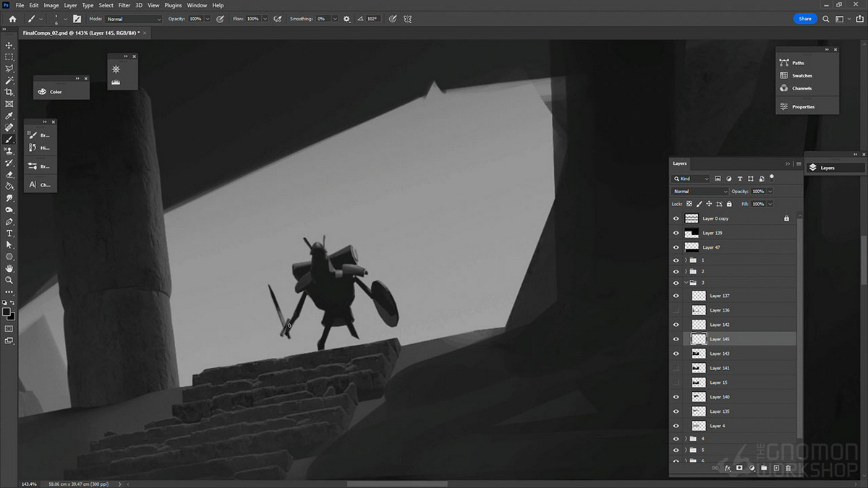868x488 pixels.
Task: Show hidden Layer 136
Action: (x=676, y=310)
